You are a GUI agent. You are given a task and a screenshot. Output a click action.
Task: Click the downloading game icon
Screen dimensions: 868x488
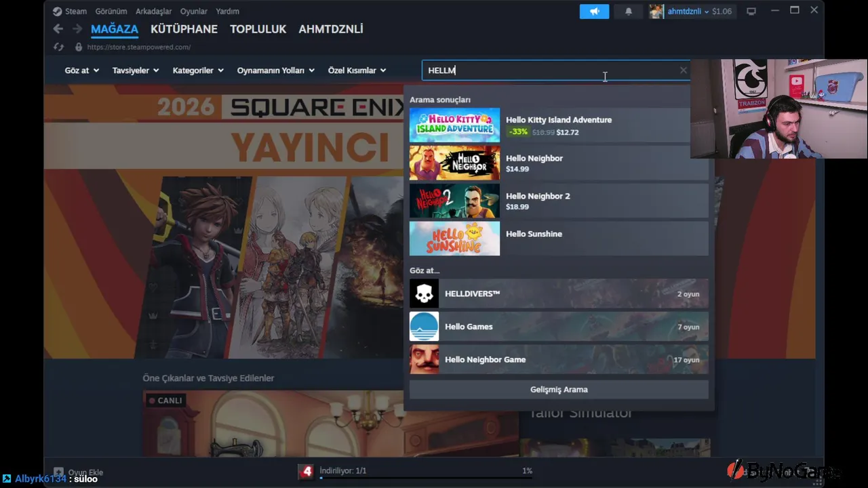click(307, 472)
